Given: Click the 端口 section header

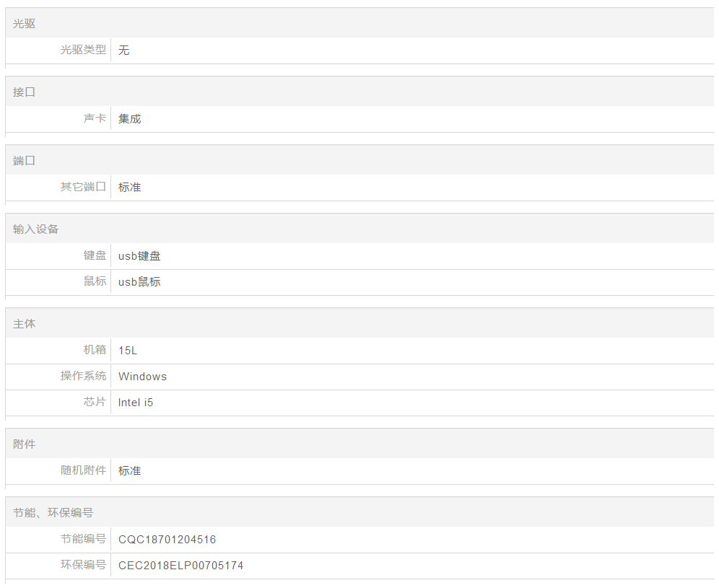Looking at the screenshot, I should (25, 161).
